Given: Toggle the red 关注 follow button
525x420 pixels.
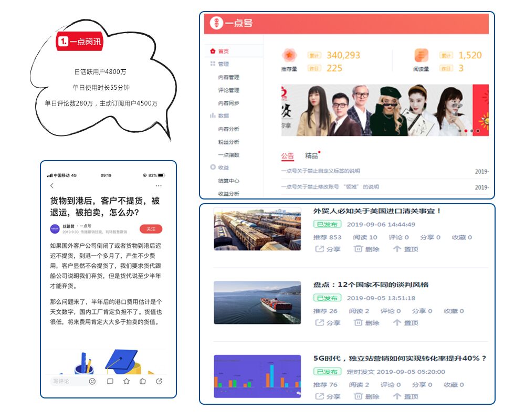Looking at the screenshot, I should tap(151, 229).
